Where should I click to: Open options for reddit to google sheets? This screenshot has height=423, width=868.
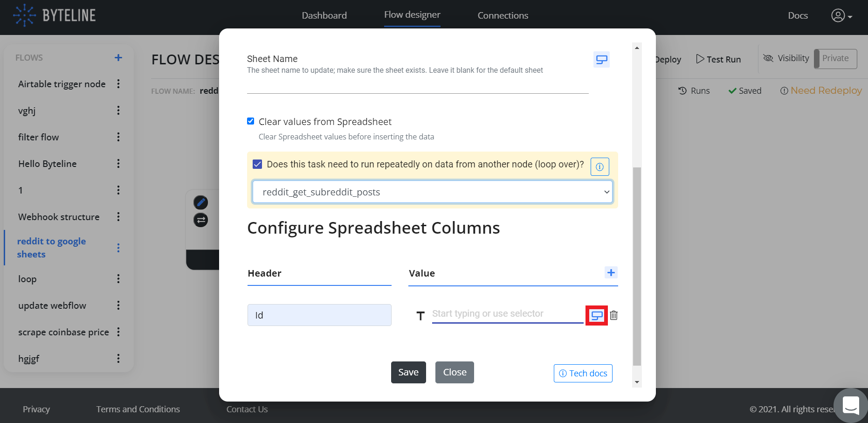point(118,248)
